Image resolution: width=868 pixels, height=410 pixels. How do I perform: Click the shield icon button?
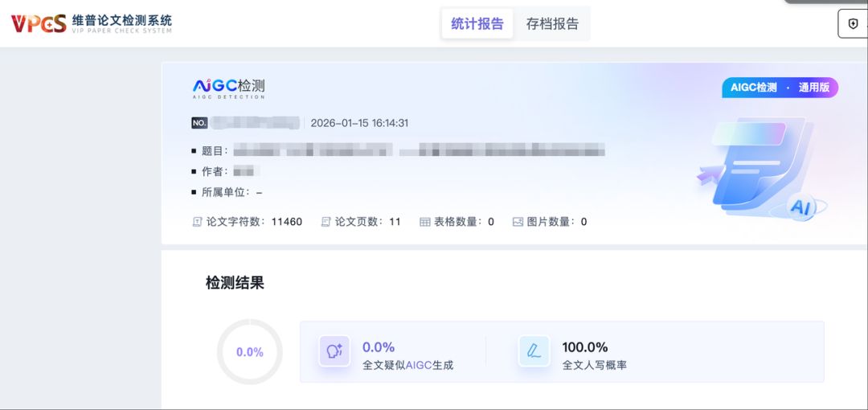(853, 24)
